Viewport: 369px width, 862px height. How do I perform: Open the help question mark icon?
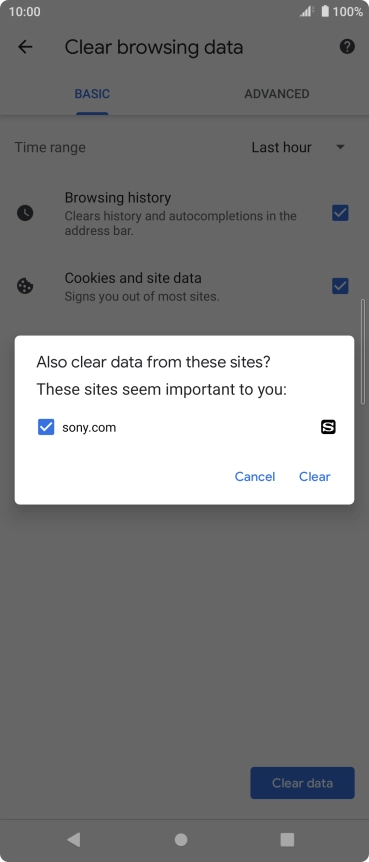(347, 47)
